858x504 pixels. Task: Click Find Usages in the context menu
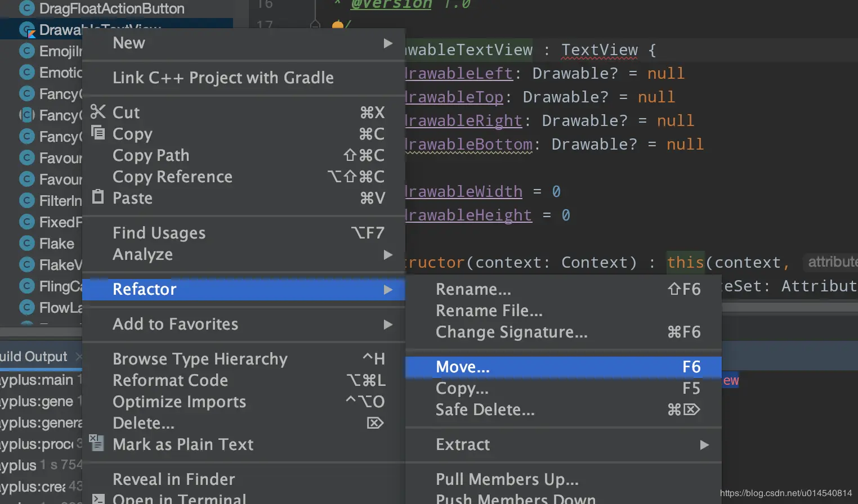click(x=159, y=233)
